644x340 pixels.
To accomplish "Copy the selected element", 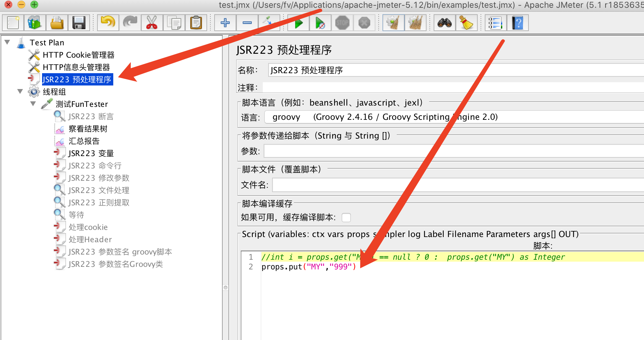I will (174, 23).
